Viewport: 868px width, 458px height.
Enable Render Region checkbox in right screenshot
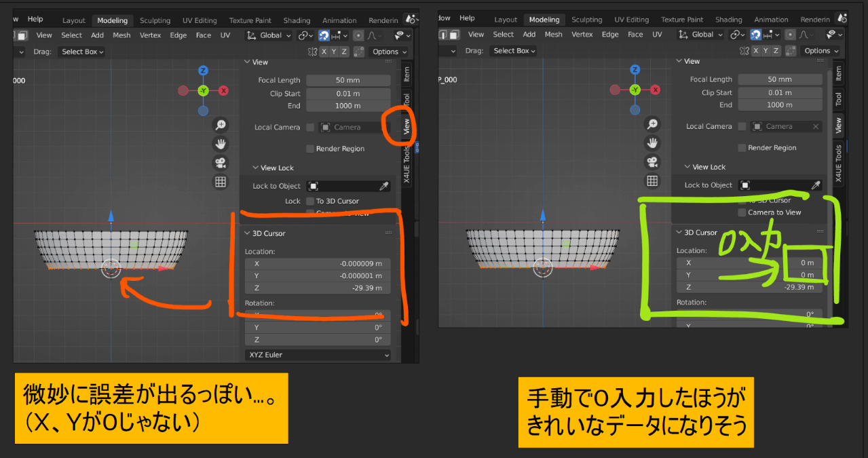point(742,148)
